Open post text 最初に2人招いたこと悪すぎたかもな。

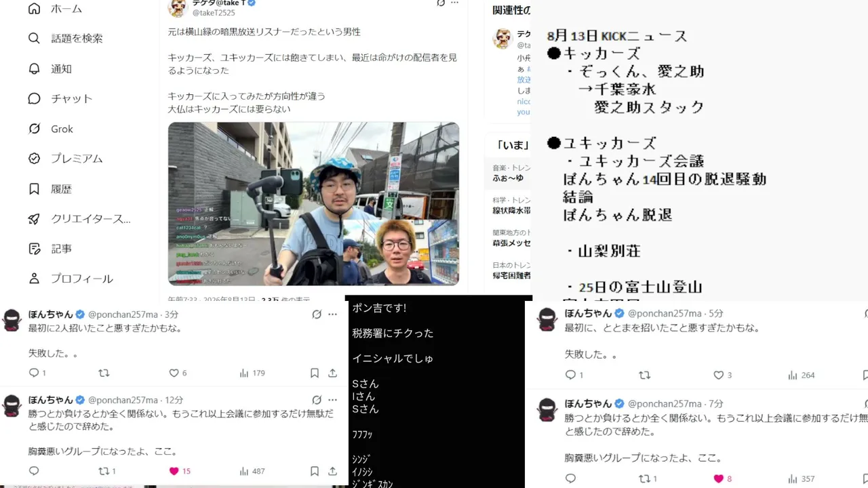[105, 328]
